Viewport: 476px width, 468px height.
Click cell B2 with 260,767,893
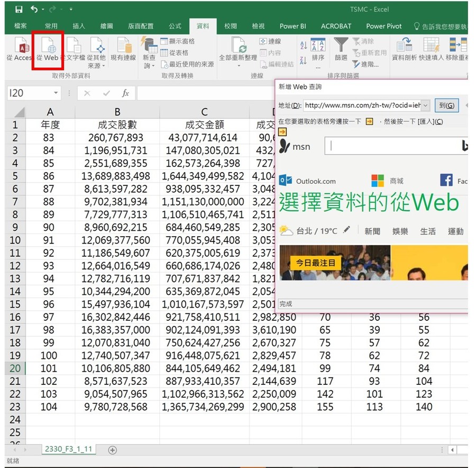[117, 138]
